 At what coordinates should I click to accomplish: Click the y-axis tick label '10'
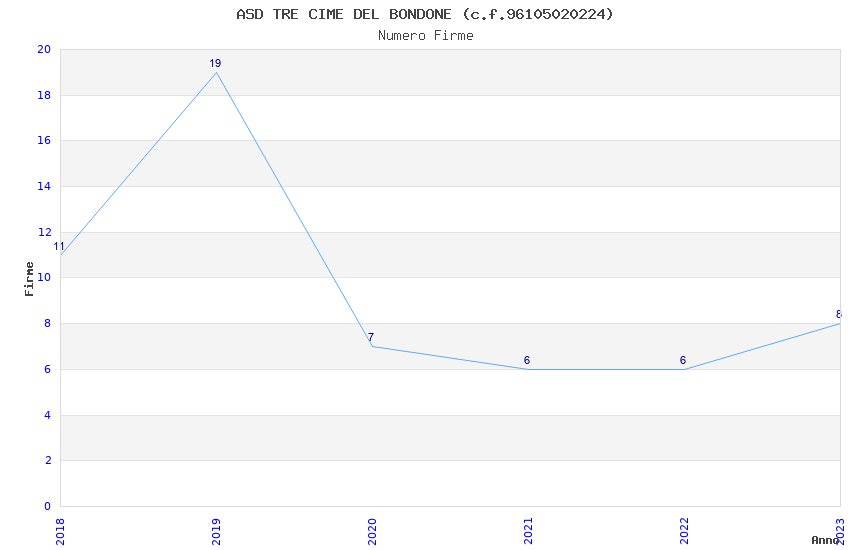click(x=44, y=277)
